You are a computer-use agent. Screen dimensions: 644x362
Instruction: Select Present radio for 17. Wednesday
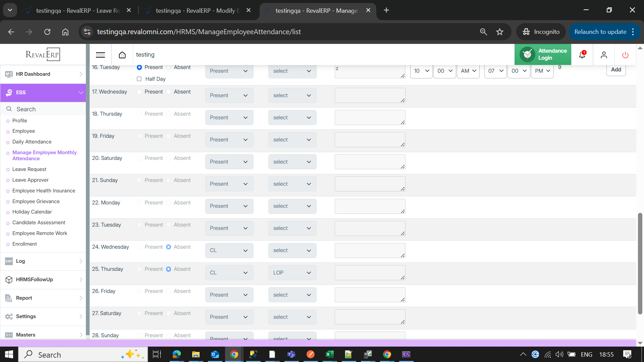140,92
